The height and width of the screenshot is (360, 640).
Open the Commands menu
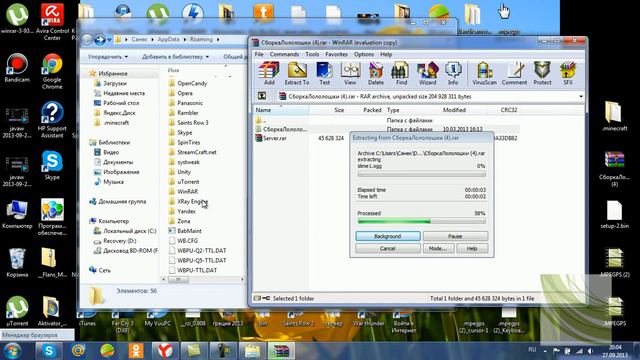(x=284, y=54)
